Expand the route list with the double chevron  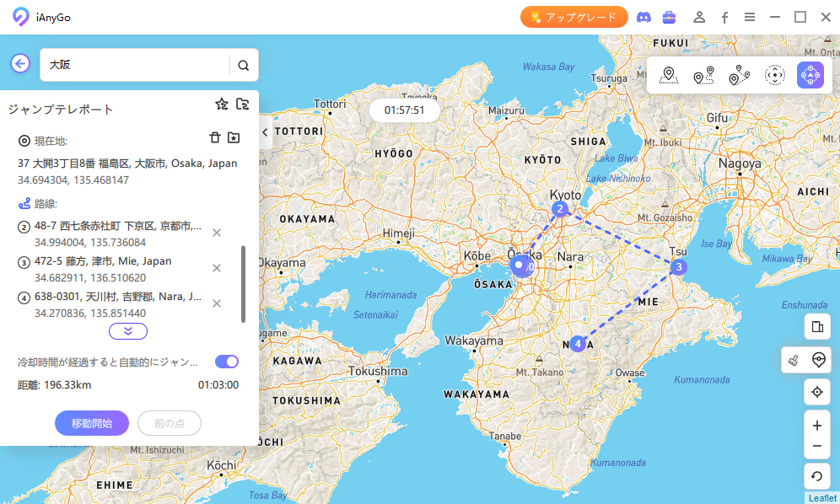coord(128,331)
